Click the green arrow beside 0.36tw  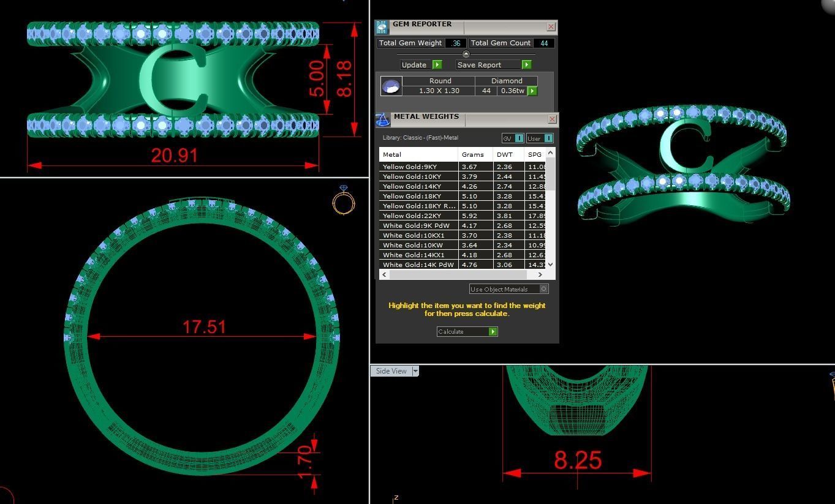(532, 91)
